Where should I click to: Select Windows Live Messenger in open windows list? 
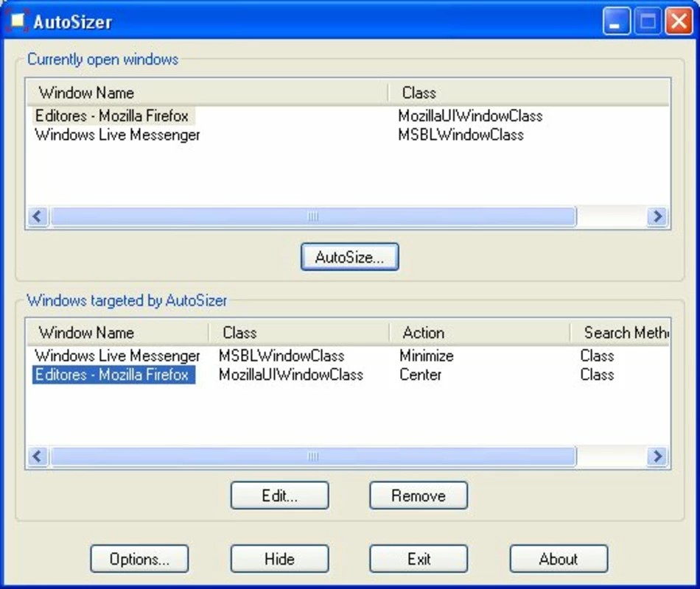coord(117,135)
